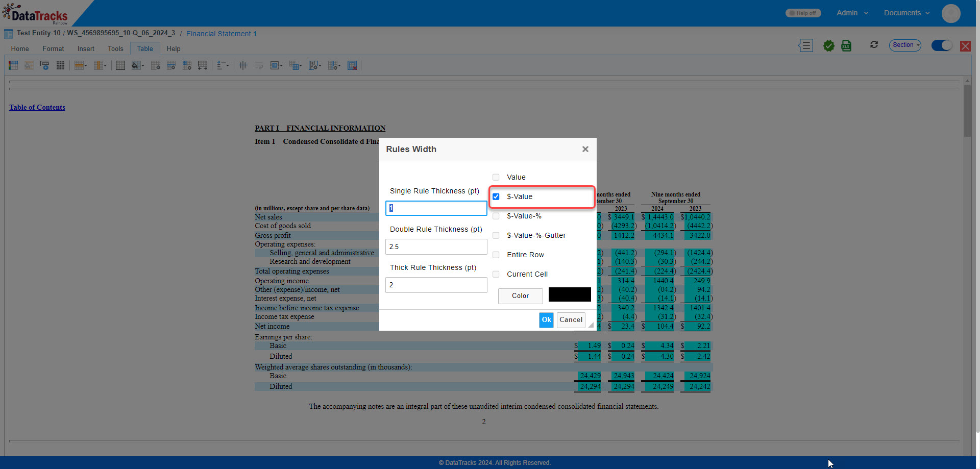Click the entity table icon before Test Entity-10
Image resolution: width=980 pixels, height=469 pixels.
click(x=9, y=34)
